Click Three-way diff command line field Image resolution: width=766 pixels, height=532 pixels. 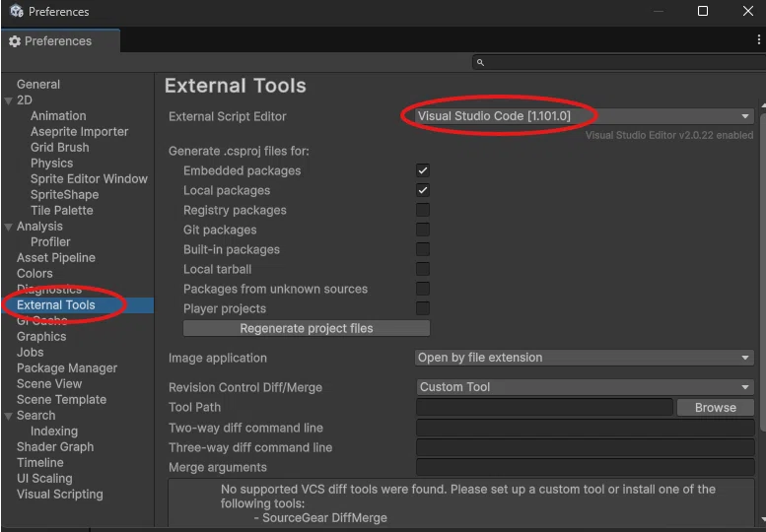[x=586, y=447]
